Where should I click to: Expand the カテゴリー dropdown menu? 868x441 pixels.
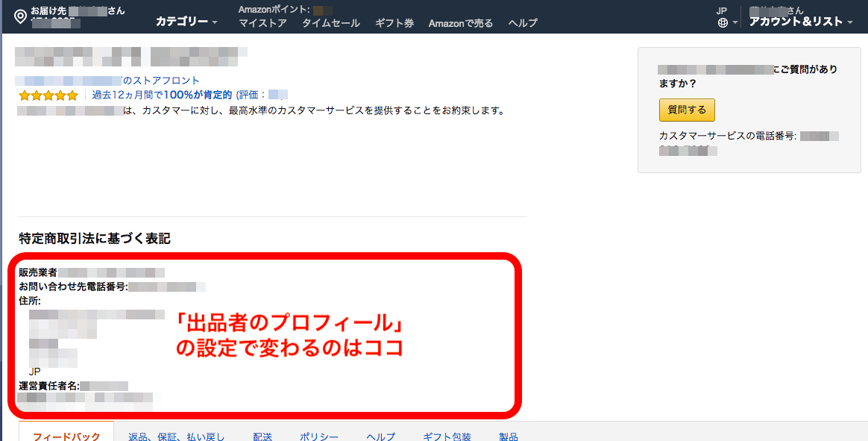tap(186, 22)
